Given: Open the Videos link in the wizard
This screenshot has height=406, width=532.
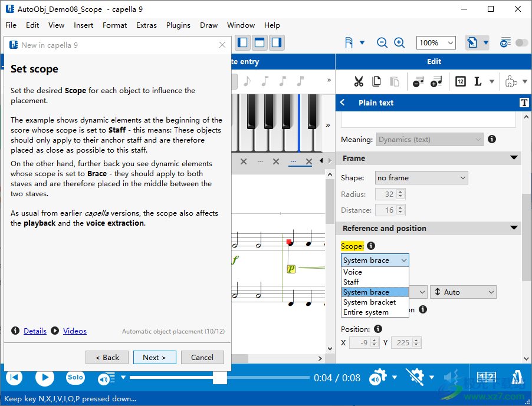Looking at the screenshot, I should (x=74, y=331).
